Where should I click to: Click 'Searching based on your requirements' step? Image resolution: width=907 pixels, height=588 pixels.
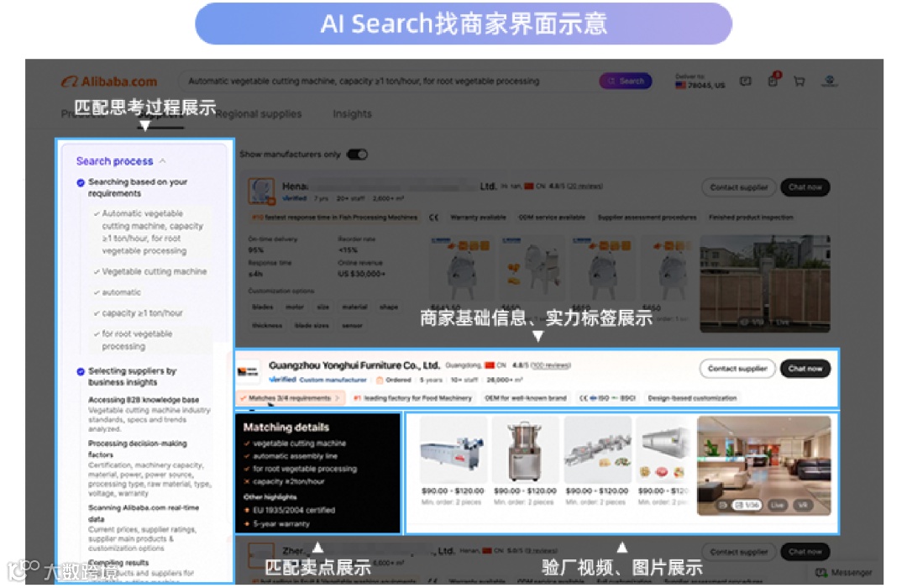click(138, 187)
